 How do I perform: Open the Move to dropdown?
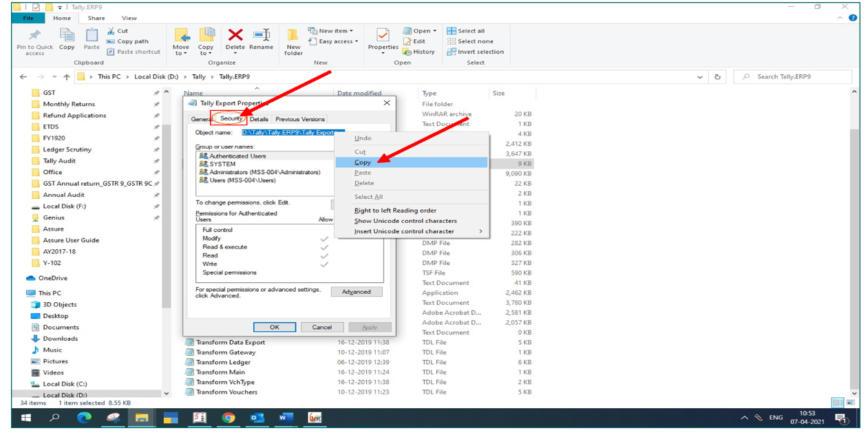point(182,41)
